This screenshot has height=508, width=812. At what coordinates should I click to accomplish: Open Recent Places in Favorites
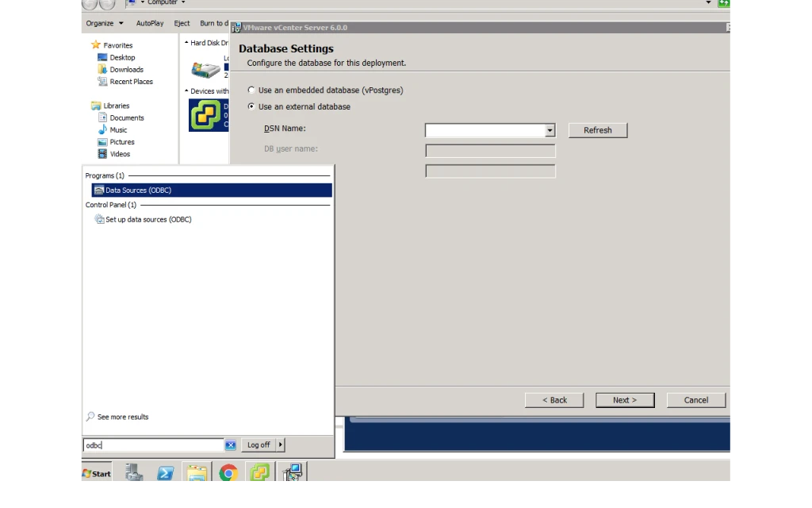coord(131,82)
